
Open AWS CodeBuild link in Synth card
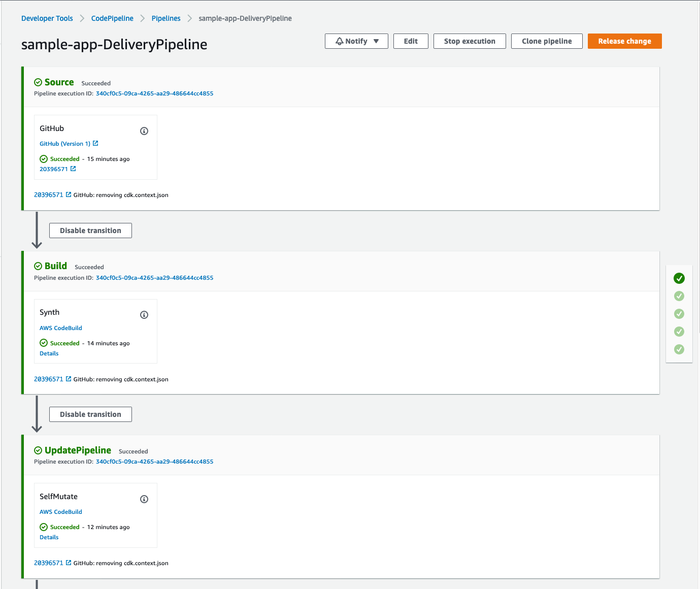[x=61, y=328]
